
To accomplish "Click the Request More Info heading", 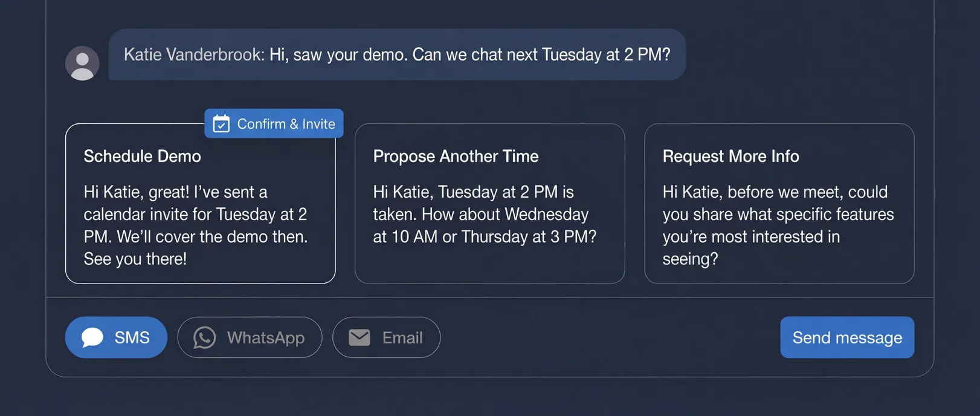I will click(730, 157).
